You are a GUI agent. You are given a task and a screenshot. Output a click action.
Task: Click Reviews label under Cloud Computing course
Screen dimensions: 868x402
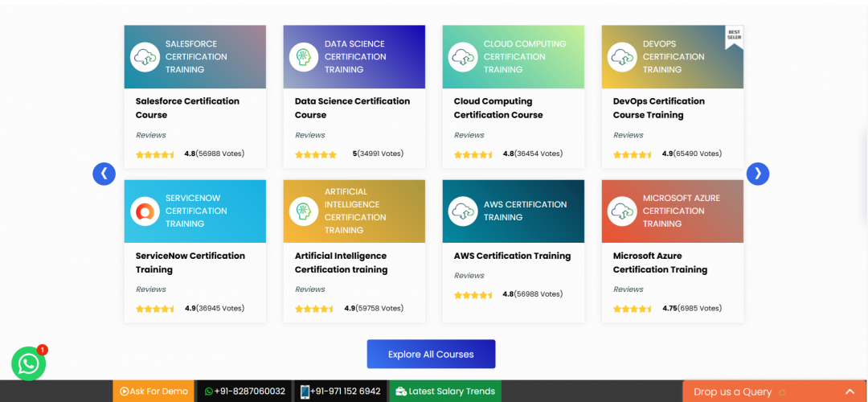469,135
